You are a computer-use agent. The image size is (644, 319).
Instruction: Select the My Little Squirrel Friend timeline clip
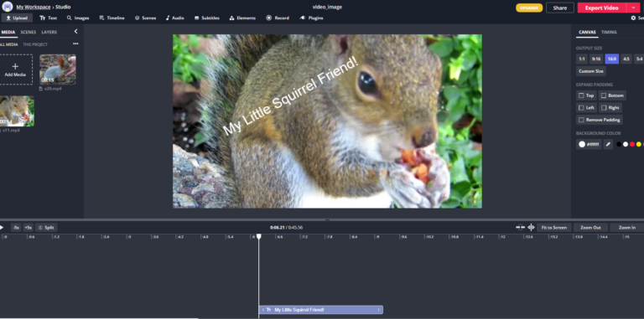(x=321, y=310)
